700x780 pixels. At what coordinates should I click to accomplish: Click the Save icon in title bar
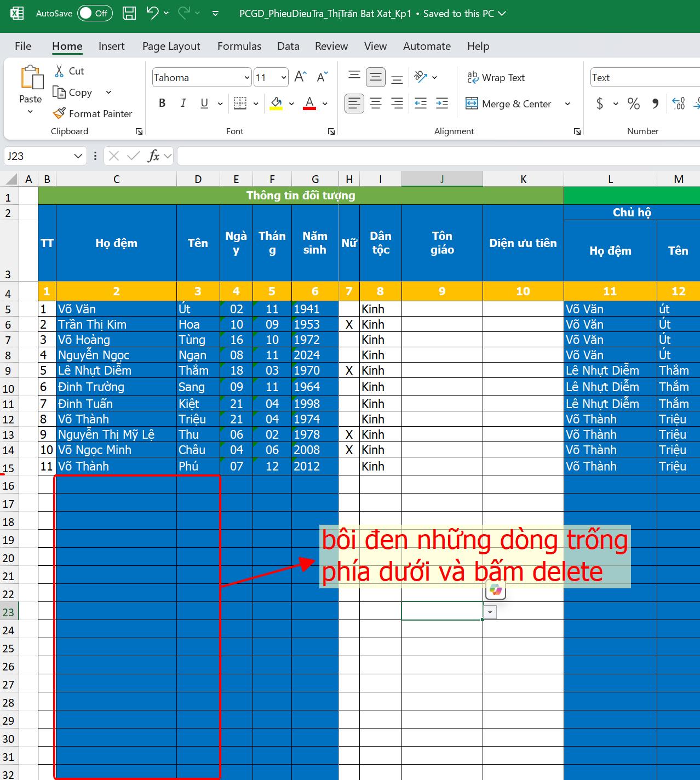pos(129,13)
